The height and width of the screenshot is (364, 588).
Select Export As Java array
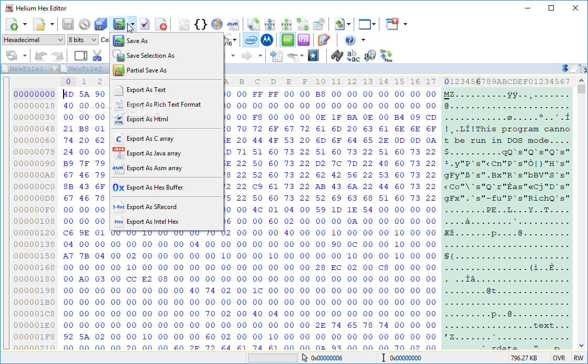[167, 153]
